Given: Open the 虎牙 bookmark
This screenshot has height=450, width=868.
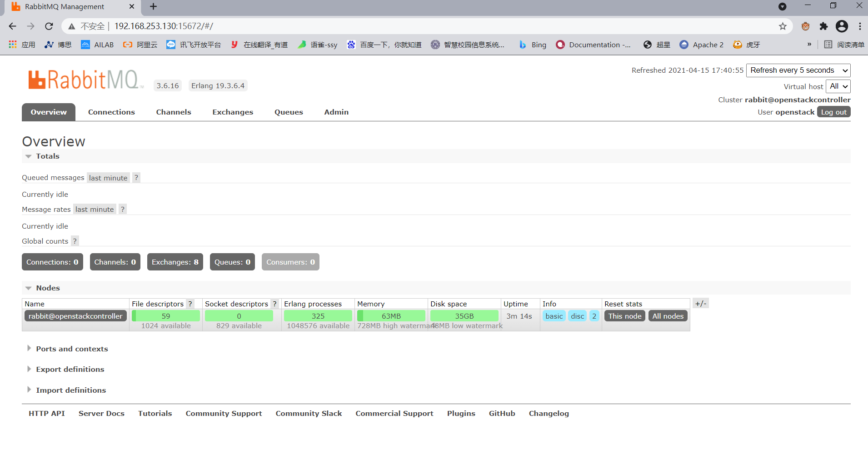Looking at the screenshot, I should [x=746, y=45].
